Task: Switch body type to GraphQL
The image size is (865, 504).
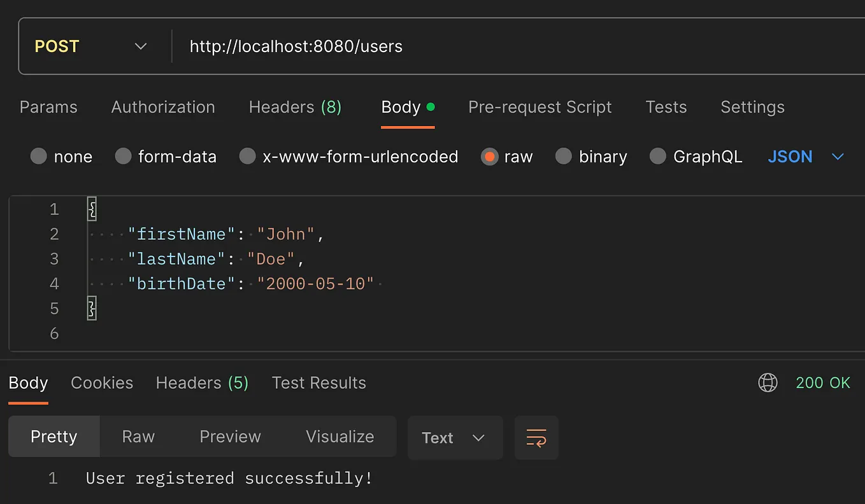Action: click(x=696, y=157)
